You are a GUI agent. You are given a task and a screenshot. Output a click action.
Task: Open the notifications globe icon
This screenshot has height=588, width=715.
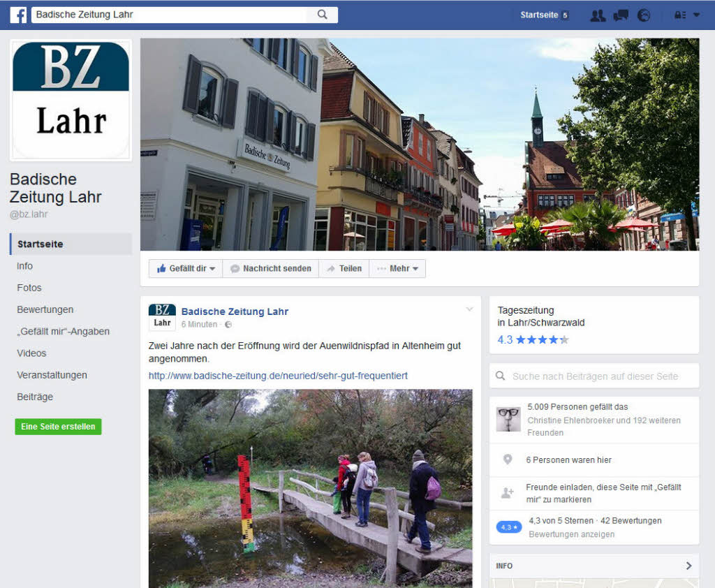(x=643, y=15)
